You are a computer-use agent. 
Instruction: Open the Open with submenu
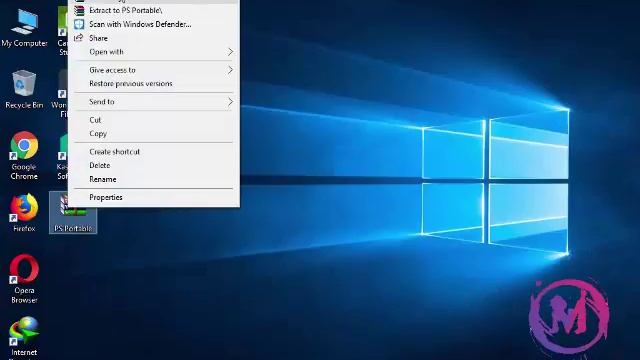tap(154, 52)
